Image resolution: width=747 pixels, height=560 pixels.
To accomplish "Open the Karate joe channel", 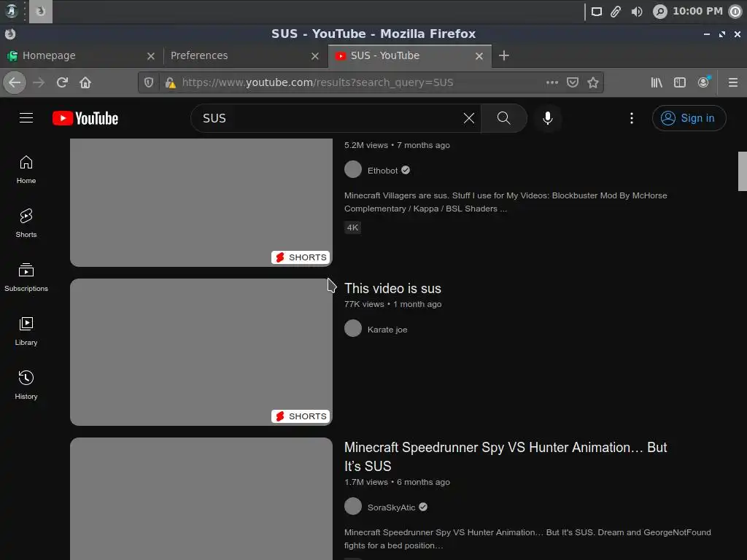I will (387, 330).
